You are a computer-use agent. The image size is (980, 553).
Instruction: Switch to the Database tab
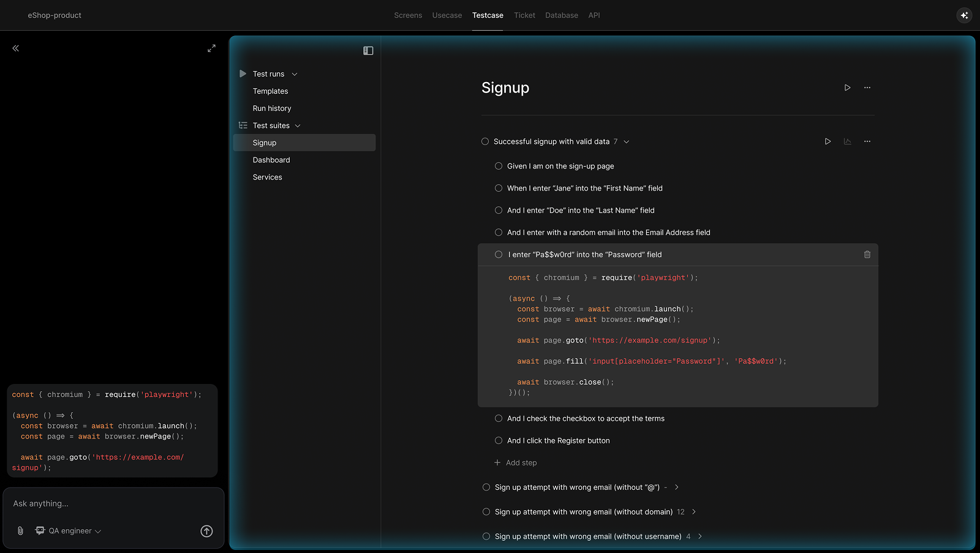(x=561, y=15)
